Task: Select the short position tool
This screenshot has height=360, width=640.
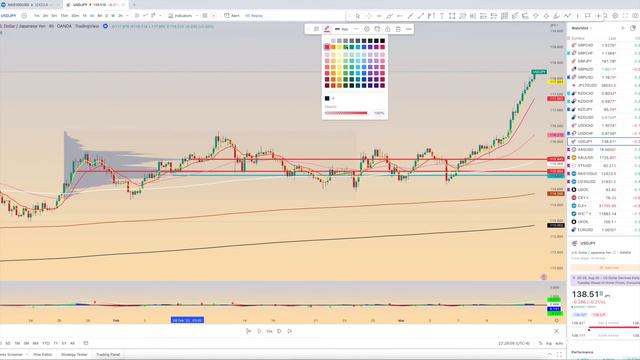Action: (x=494, y=16)
